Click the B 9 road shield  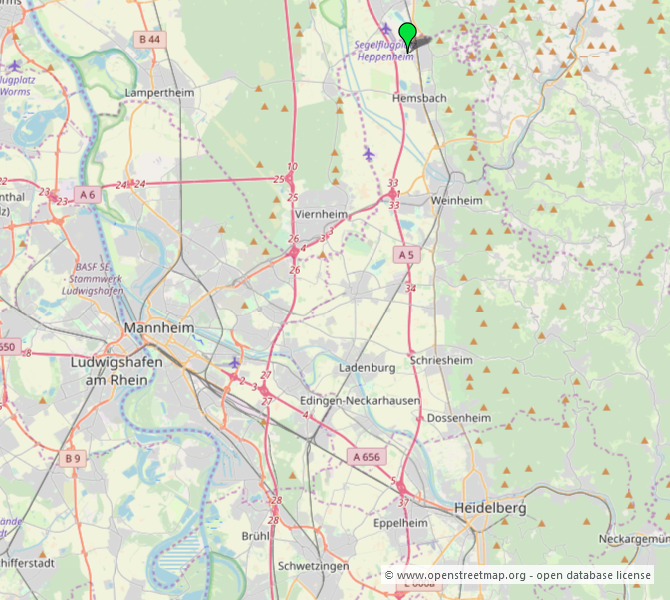click(x=72, y=458)
